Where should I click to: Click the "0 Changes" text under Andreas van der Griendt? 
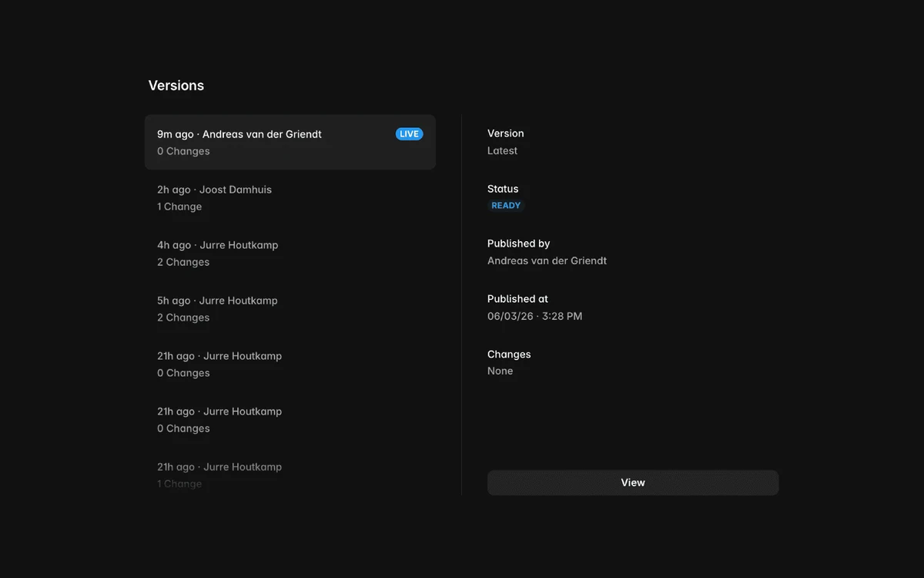(183, 151)
